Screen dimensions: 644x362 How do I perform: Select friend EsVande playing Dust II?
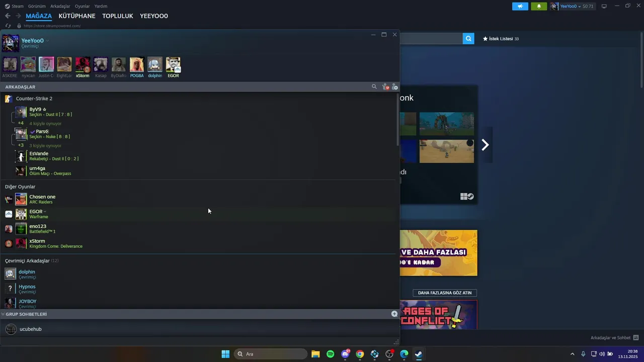click(x=200, y=156)
